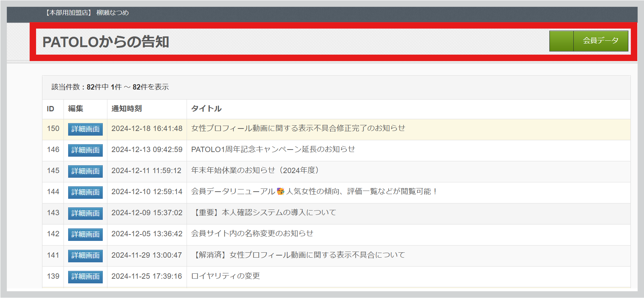Open 詳細画面 for notice ID 146
The image size is (644, 298).
point(85,150)
